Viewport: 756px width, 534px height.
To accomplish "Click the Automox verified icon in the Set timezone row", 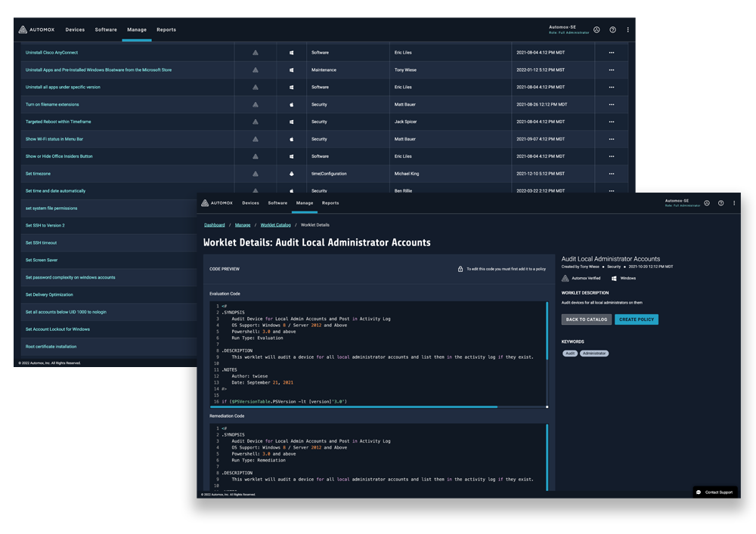I will point(256,174).
